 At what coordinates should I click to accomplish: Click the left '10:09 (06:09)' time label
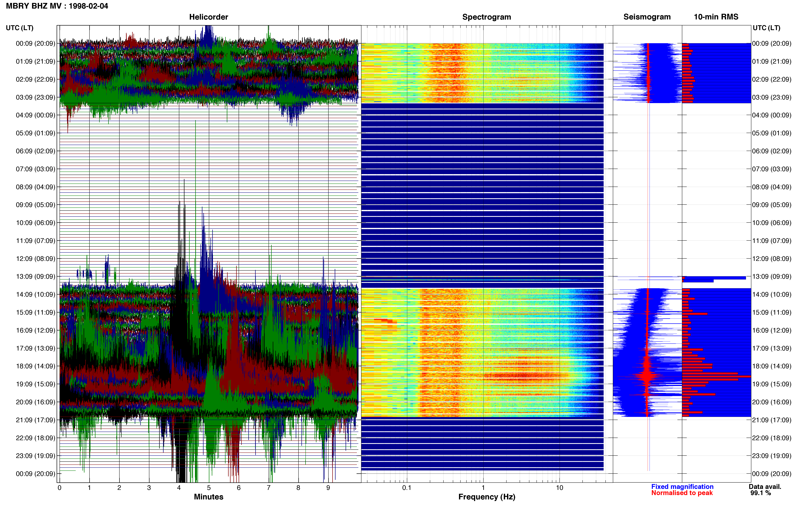36,223
